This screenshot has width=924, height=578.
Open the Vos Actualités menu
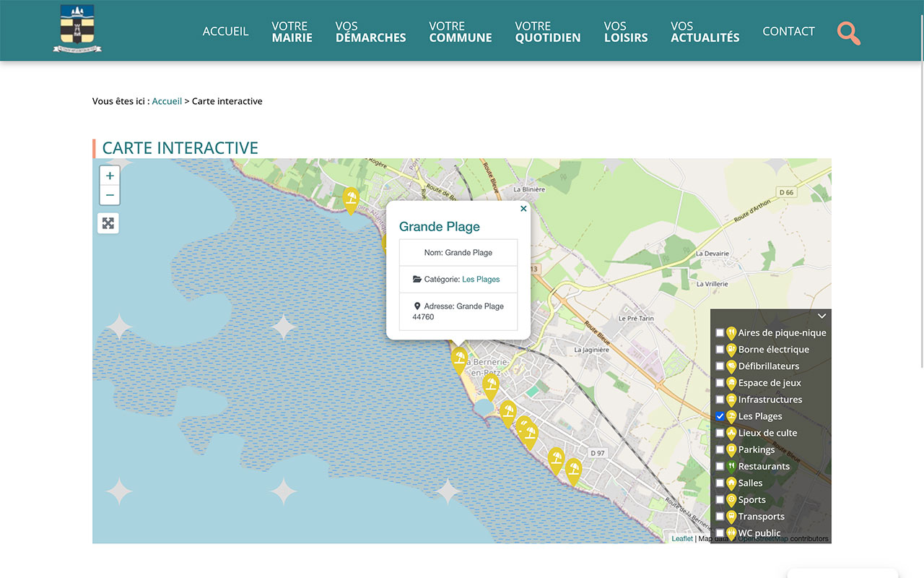point(705,32)
